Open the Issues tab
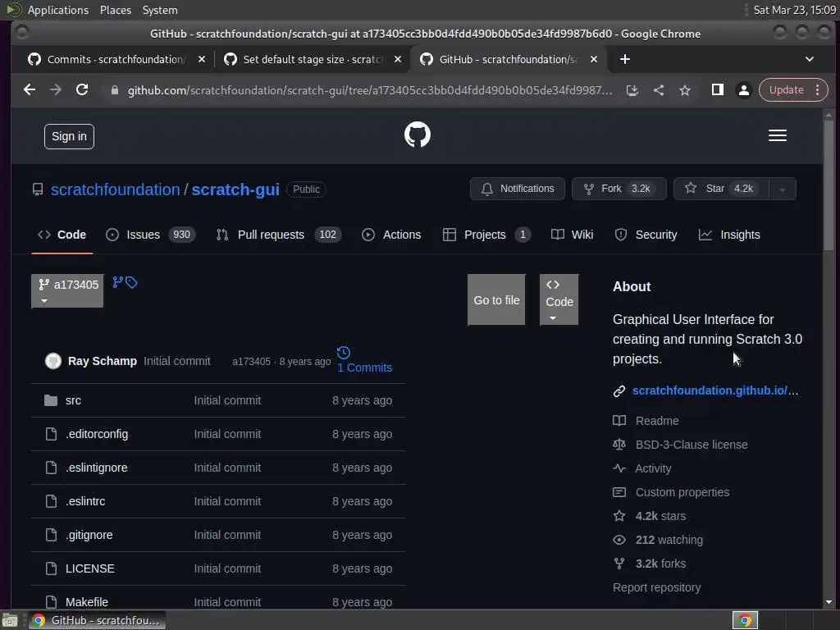 tap(151, 235)
